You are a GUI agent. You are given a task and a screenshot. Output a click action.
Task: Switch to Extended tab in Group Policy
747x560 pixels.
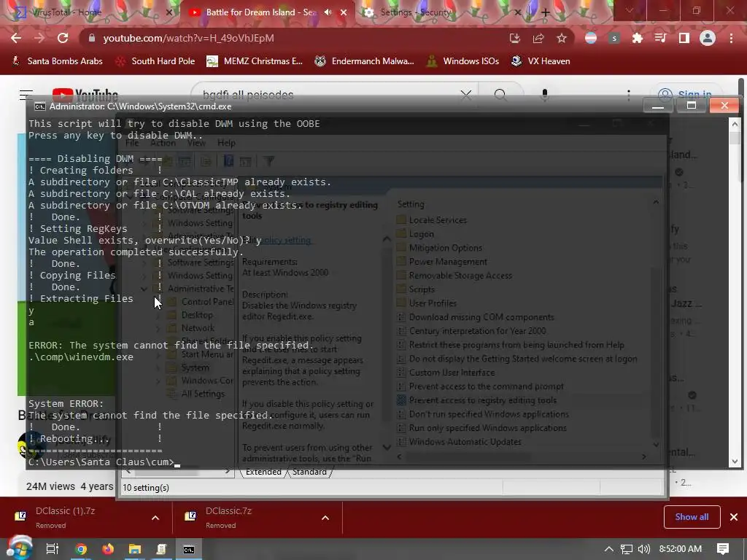pos(263,472)
